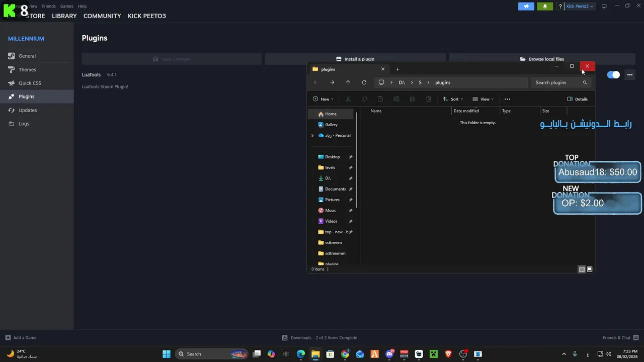Close the plugins tab in Explorer

(383, 69)
